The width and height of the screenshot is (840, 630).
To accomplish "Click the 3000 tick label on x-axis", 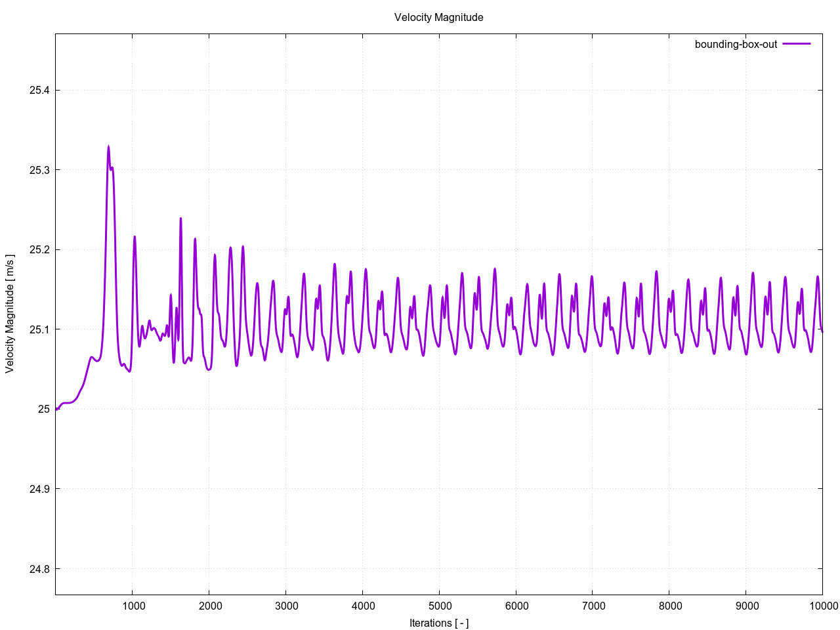I will (x=287, y=606).
